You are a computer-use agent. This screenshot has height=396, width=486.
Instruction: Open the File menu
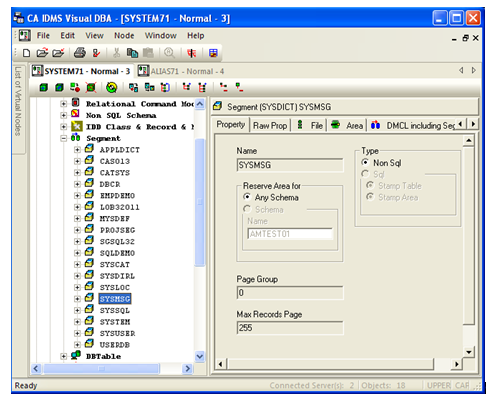click(x=43, y=36)
